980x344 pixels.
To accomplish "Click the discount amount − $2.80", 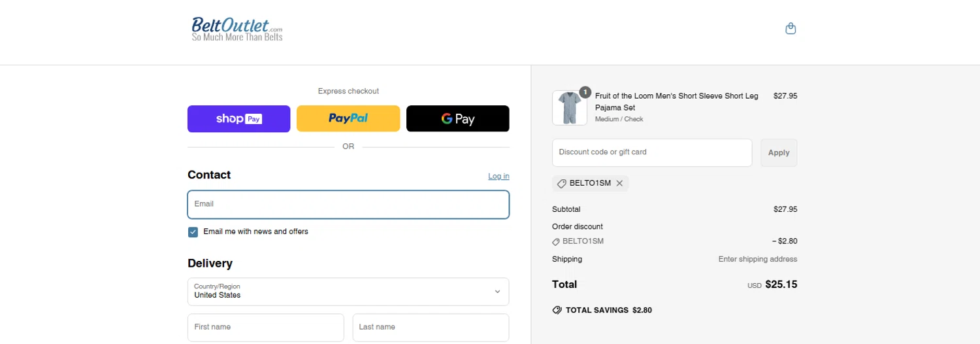I will (785, 241).
